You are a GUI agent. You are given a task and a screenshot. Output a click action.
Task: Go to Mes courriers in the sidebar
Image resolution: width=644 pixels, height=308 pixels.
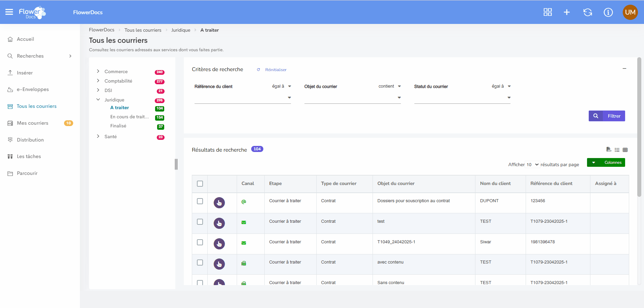point(33,123)
